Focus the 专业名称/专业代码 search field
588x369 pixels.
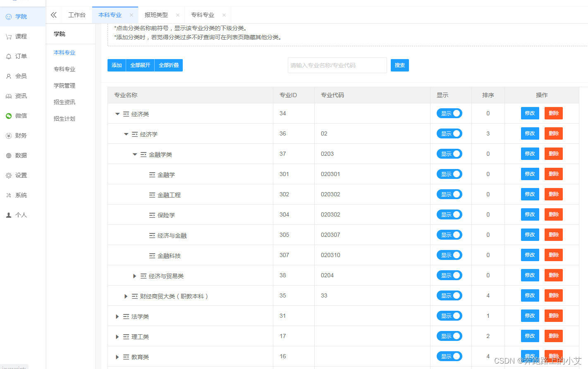(x=337, y=65)
